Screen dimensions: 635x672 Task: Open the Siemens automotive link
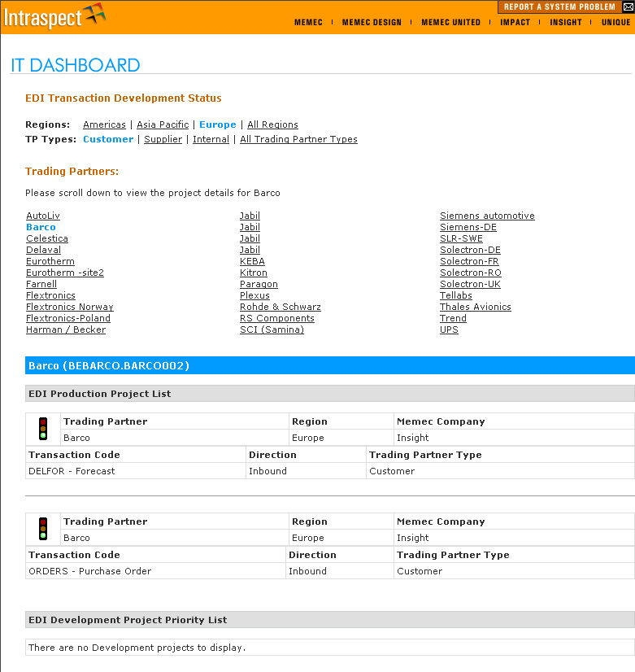point(487,216)
